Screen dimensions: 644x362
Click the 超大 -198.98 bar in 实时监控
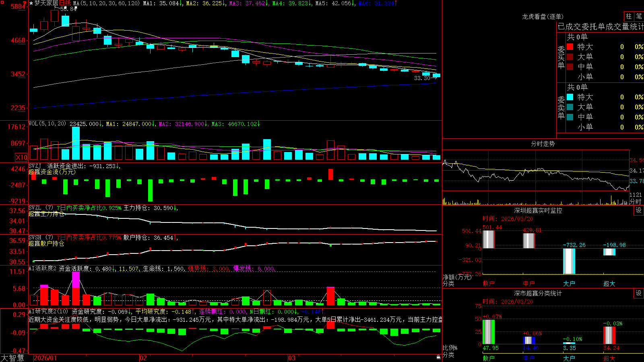click(x=609, y=252)
